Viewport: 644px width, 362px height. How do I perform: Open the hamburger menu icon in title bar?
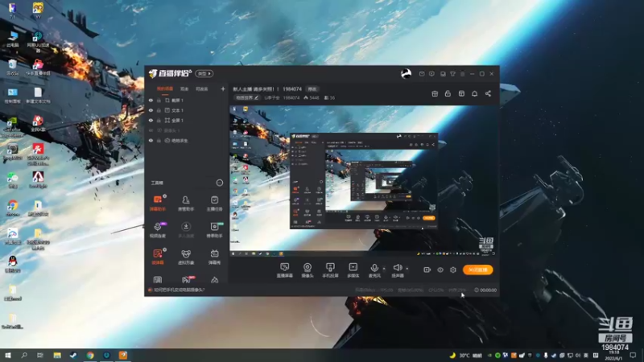pos(462,74)
